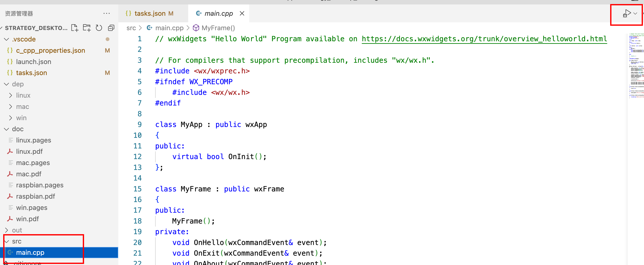Place cursor on 'virtual bool OnInit();' line
The width and height of the screenshot is (644, 265).
click(219, 157)
